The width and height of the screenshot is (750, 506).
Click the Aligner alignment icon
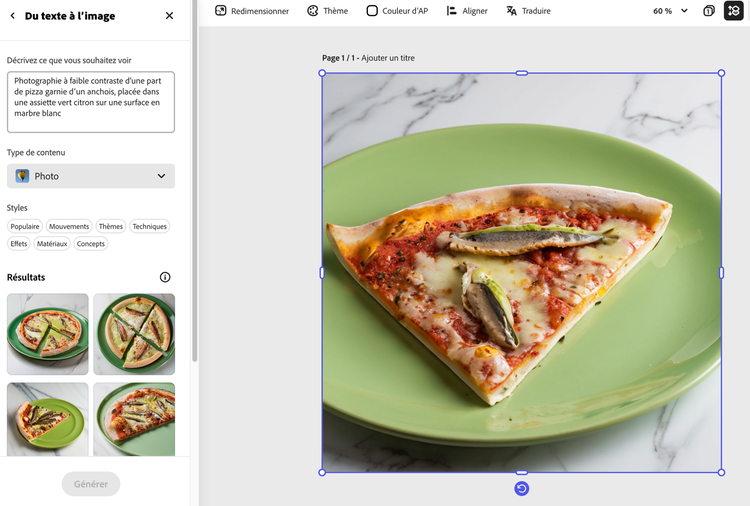[x=451, y=11]
